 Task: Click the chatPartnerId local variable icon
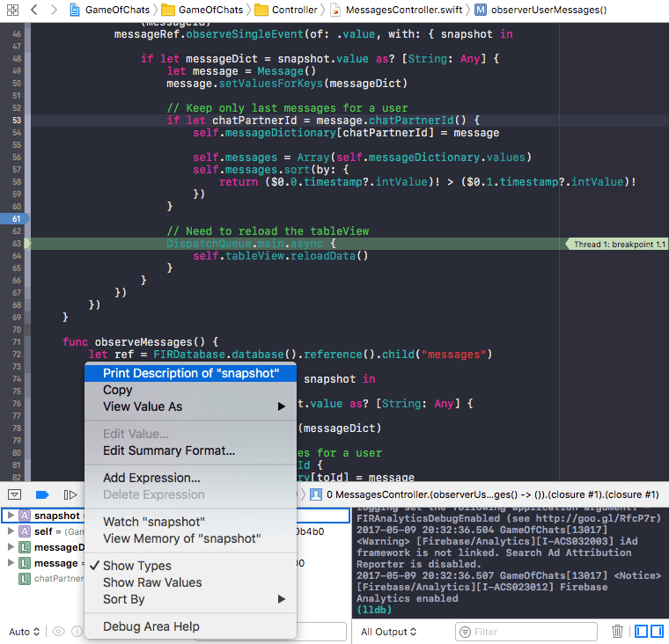(25, 579)
